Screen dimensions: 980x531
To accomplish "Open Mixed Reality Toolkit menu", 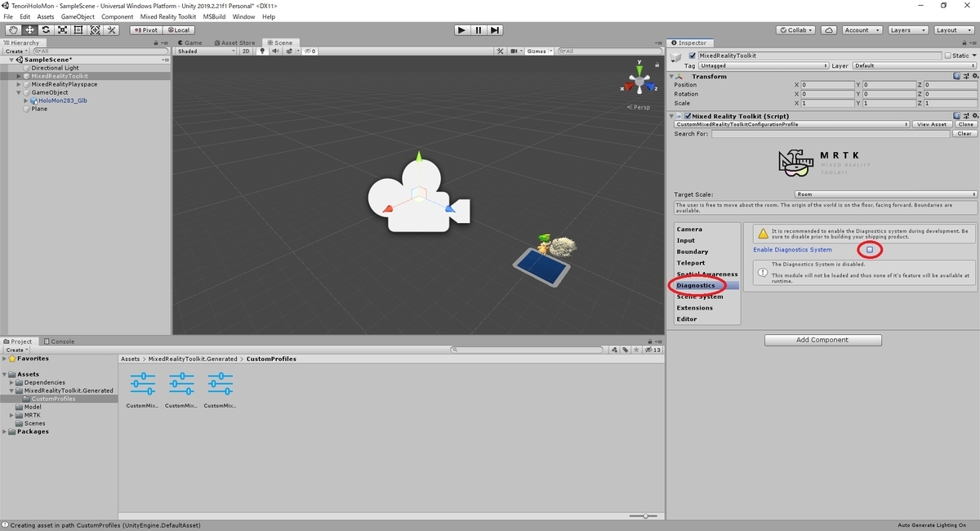I will [168, 16].
